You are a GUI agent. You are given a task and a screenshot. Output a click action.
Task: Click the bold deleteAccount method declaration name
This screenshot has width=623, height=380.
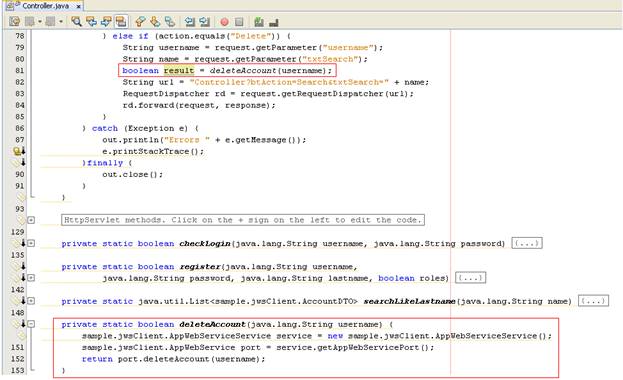point(212,324)
